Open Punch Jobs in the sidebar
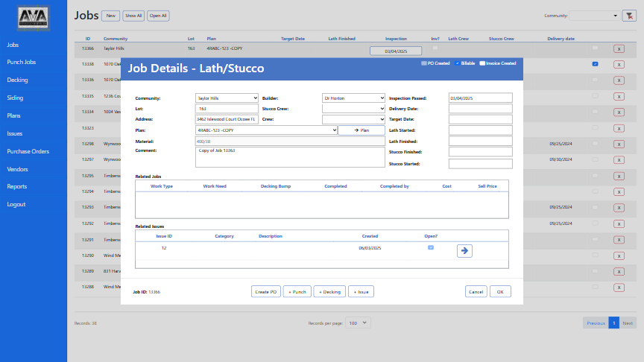Image resolution: width=644 pixels, height=362 pixels. 21,63
